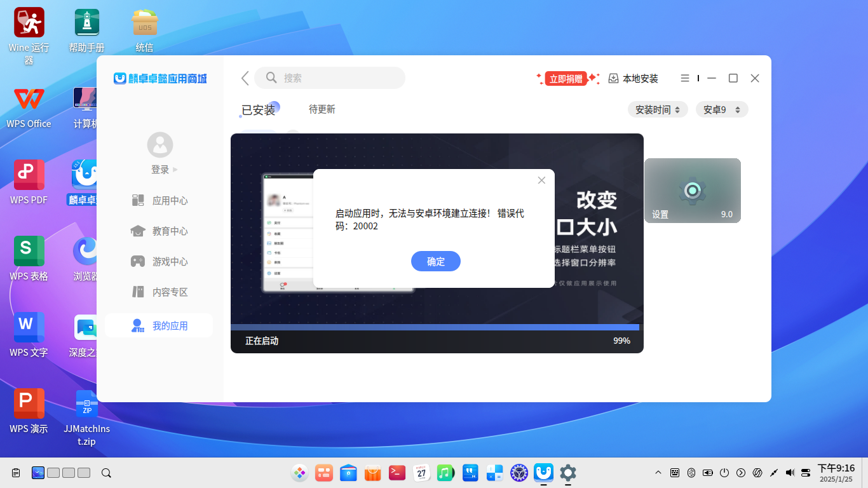Open the WPS PDF desktop icon

click(29, 183)
